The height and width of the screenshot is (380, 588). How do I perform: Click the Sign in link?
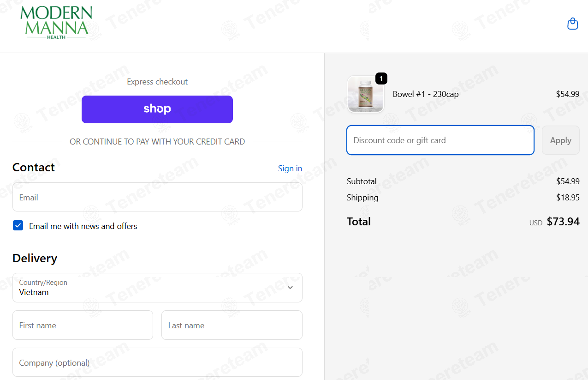coord(290,169)
